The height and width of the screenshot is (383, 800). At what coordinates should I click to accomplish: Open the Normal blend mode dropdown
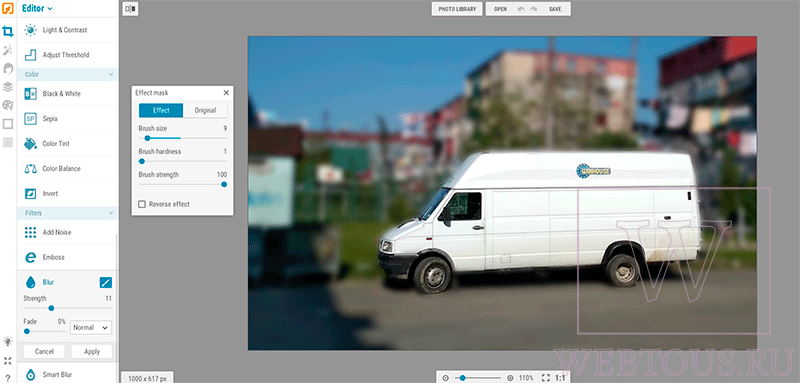pos(91,327)
